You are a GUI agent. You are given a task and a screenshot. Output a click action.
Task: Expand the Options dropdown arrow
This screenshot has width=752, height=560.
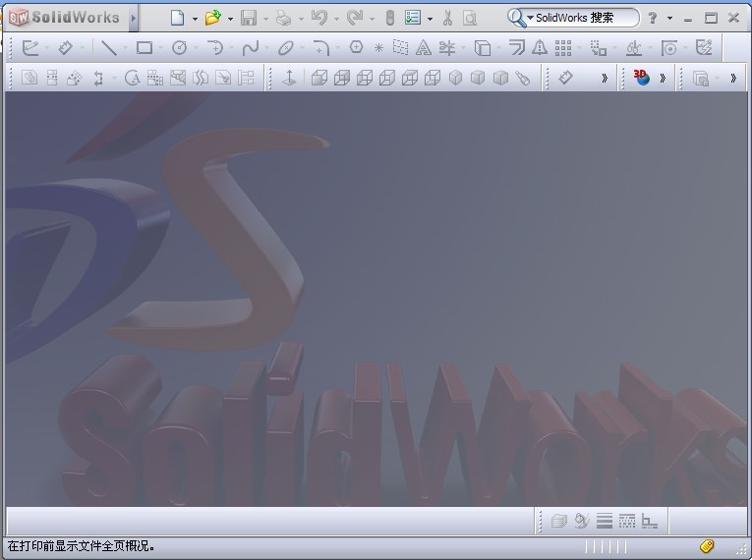[430, 20]
